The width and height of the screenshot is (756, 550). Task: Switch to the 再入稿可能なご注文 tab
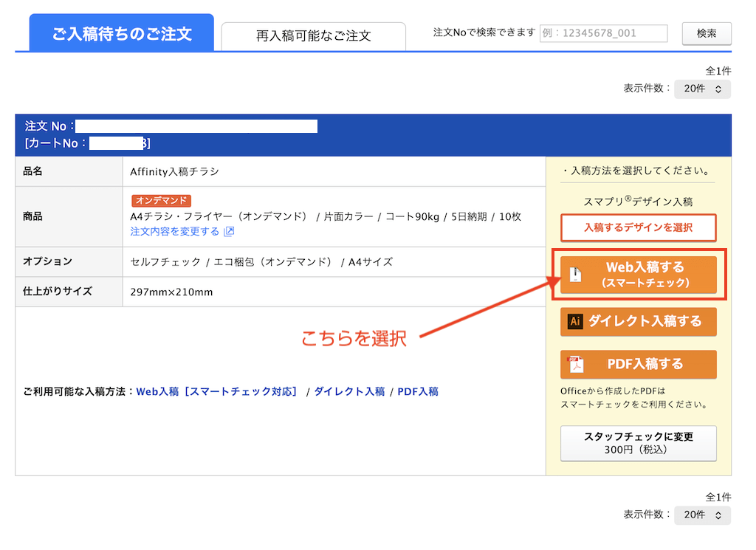(313, 35)
